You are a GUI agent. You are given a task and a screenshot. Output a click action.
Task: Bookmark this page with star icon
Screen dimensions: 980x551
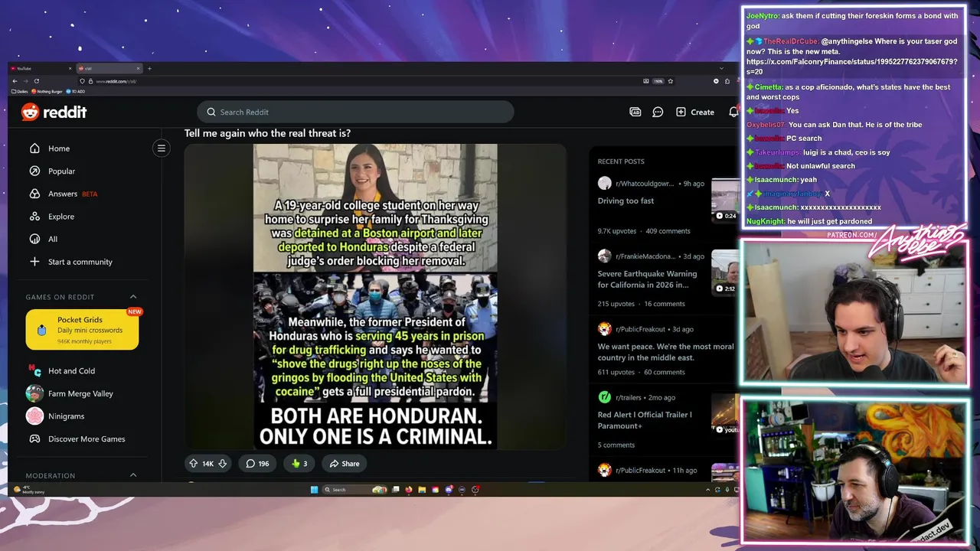coord(671,81)
